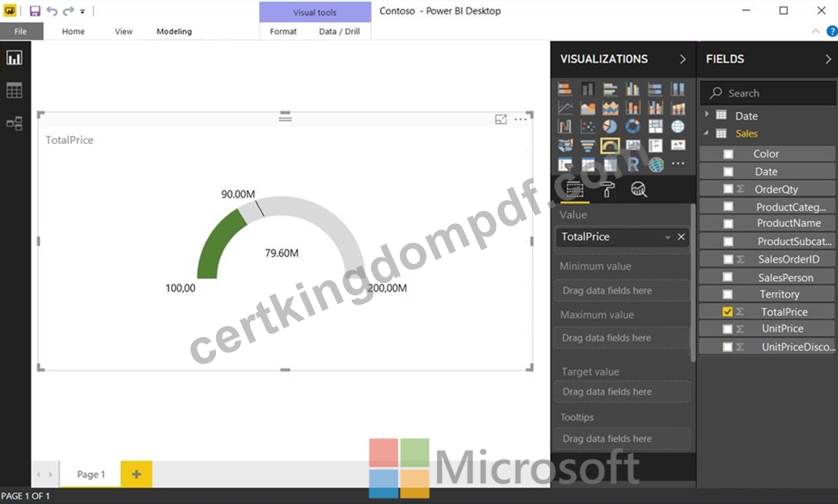This screenshot has width=838, height=504.
Task: Collapse the Visualizations pane chevron
Action: [682, 59]
